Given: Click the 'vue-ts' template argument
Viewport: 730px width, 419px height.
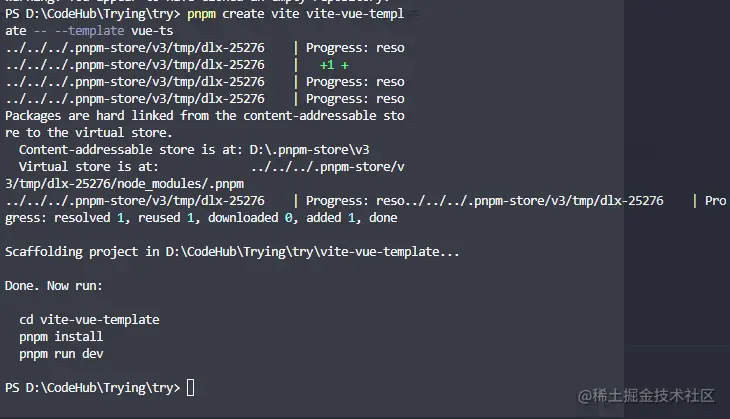Looking at the screenshot, I should [152, 31].
